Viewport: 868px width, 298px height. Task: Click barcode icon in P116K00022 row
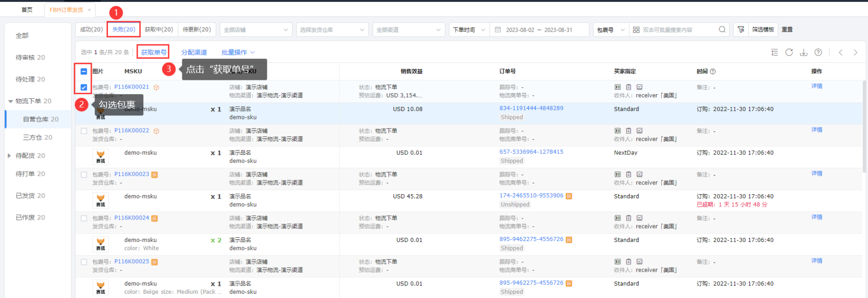click(618, 130)
